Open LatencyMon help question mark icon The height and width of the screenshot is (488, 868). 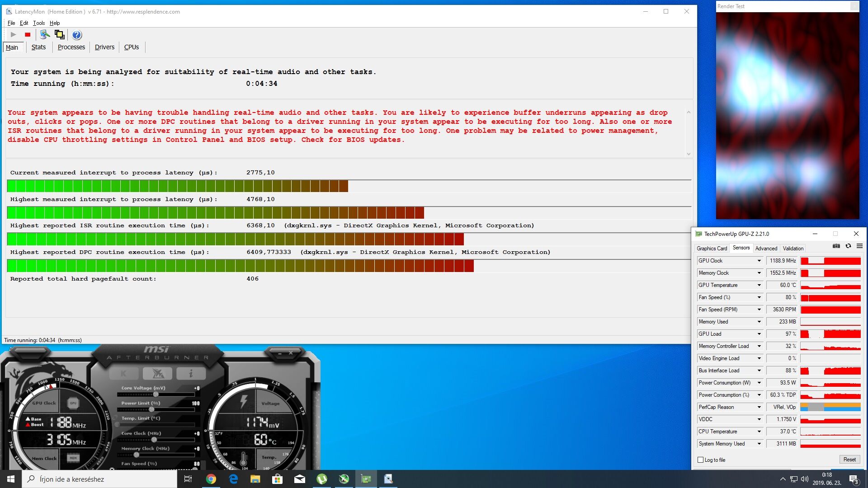click(77, 35)
